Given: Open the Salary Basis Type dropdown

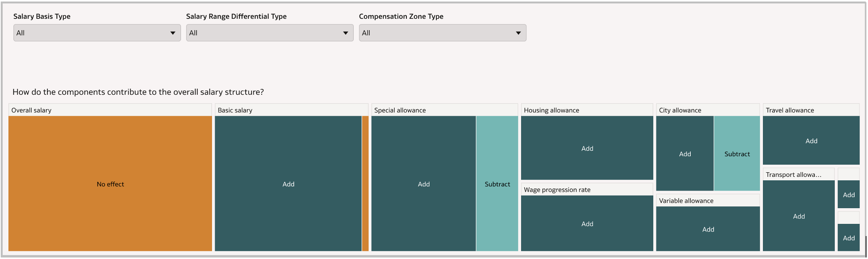Looking at the screenshot, I should (97, 33).
